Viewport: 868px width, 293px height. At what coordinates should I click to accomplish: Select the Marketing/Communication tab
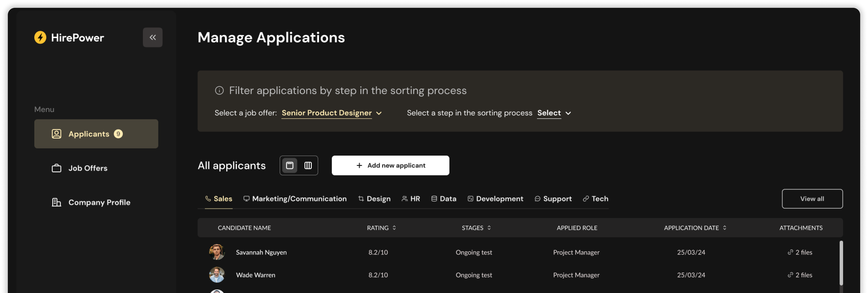pyautogui.click(x=295, y=199)
